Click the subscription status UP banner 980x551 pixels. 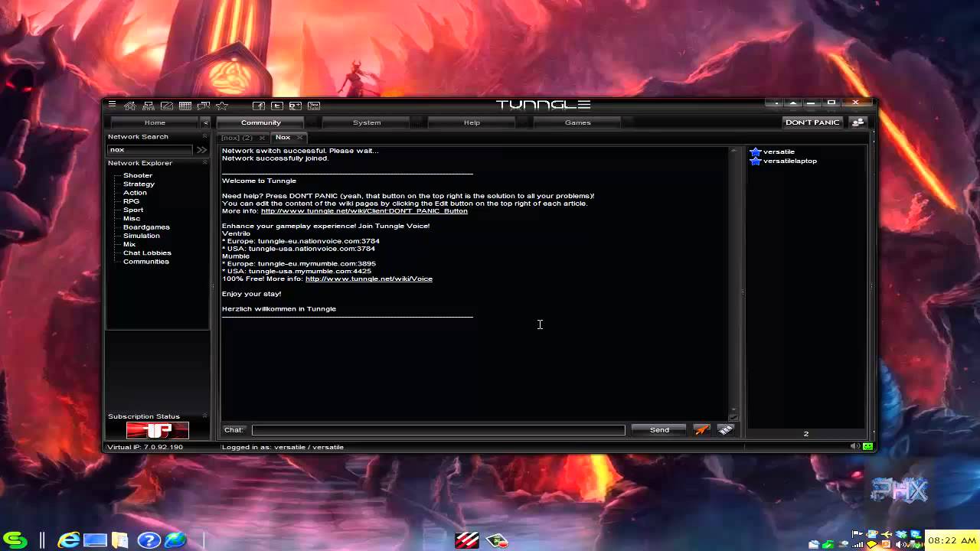[x=158, y=430]
